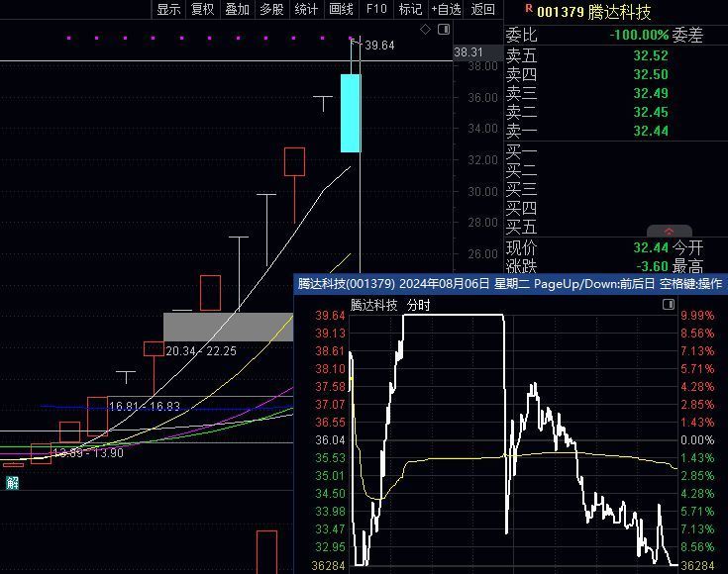
Task: Click the gray gap zone 20.34-22.25
Action: 229,327
